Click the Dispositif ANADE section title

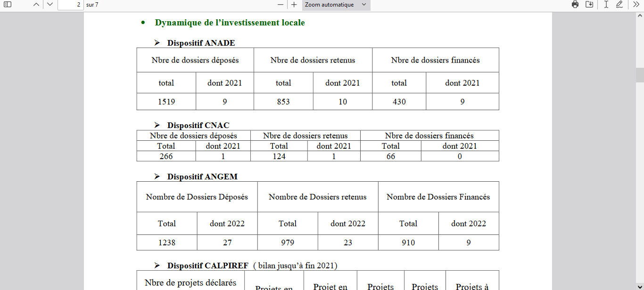201,43
